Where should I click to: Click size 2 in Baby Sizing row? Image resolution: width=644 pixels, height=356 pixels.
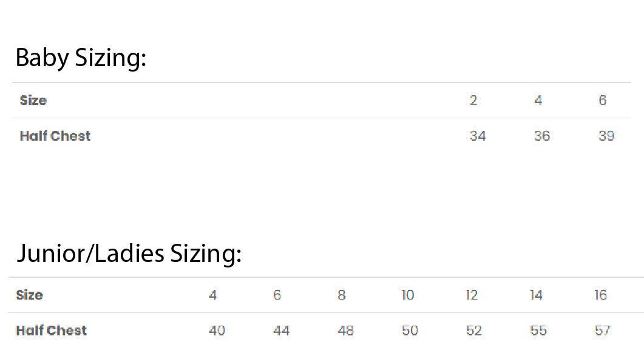(473, 101)
